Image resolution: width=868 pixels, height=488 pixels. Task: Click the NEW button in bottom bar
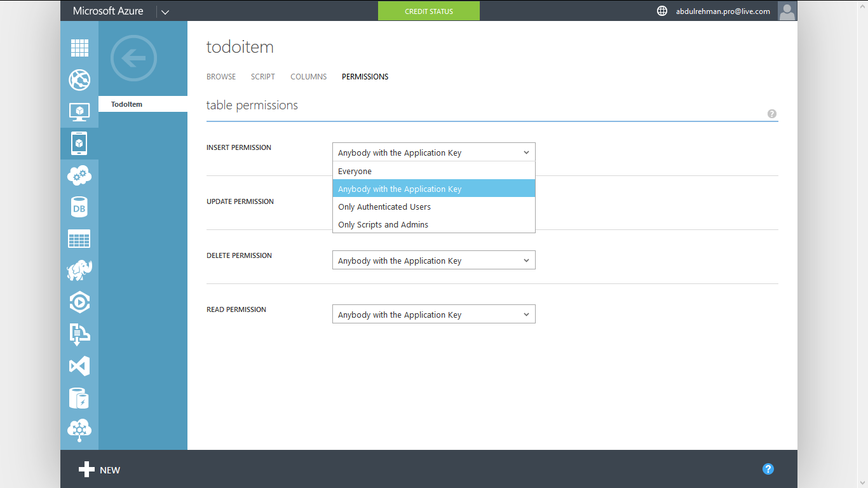point(100,470)
